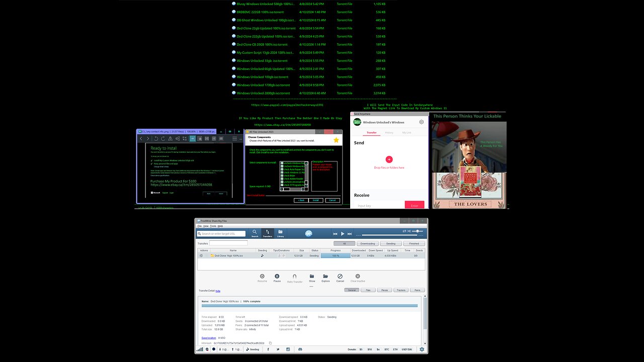644x362 pixels.
Task: Toggle repeat mode in FrostWire player
Action: 404,231
